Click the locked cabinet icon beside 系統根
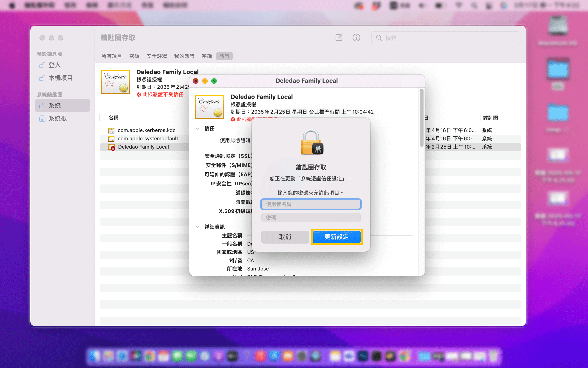The height and width of the screenshot is (368, 588). 42,118
